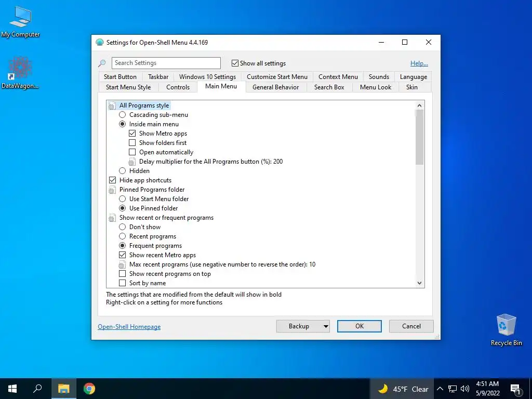
Task: Click the Backup button
Action: tap(299, 326)
